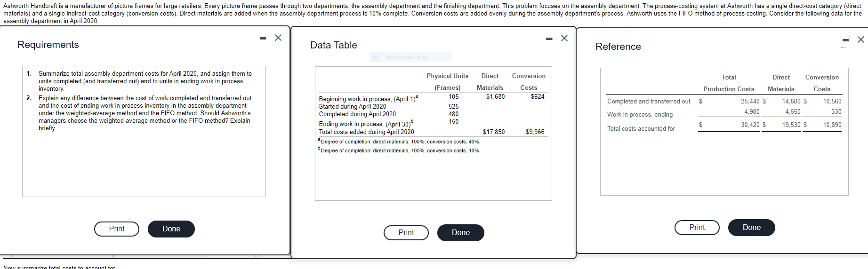Click Conversion Costs header in Reference

click(x=822, y=83)
